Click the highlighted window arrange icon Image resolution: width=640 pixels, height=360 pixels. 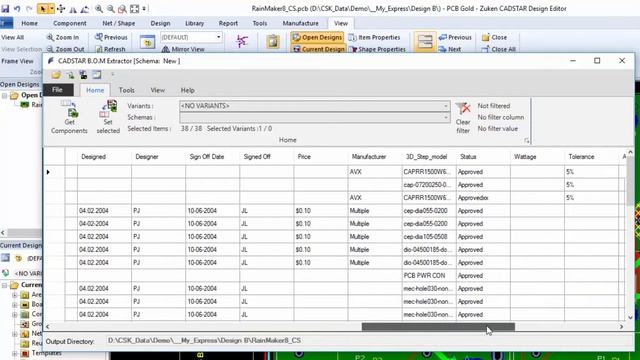[424, 42]
